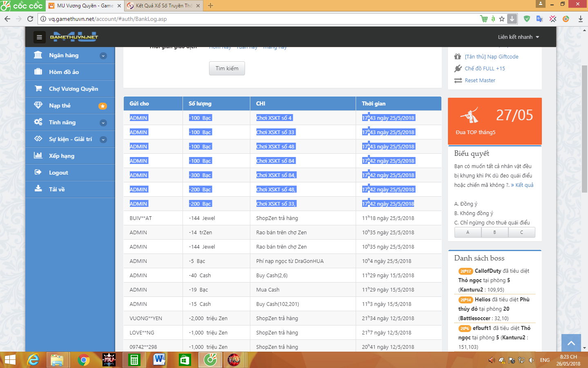Open Xếp hạng ranking chart icon
The width and height of the screenshot is (588, 368).
tap(38, 156)
